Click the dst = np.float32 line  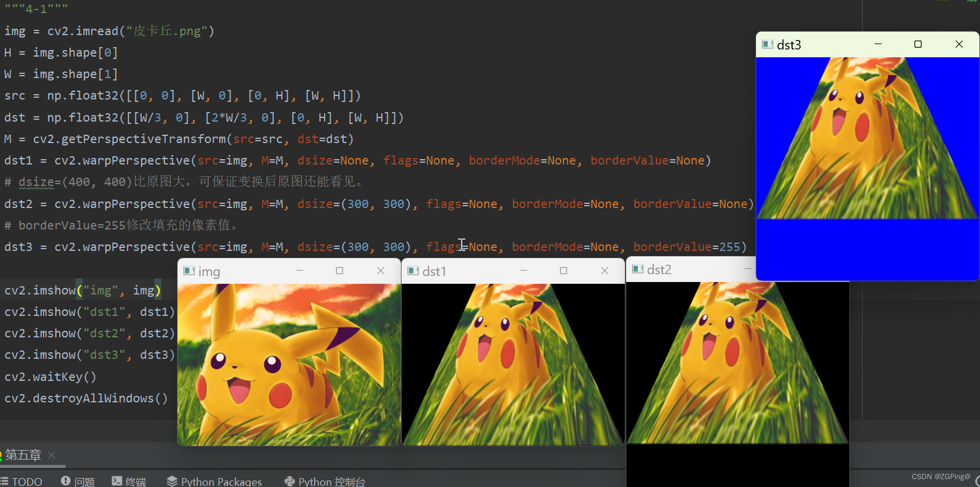point(204,117)
